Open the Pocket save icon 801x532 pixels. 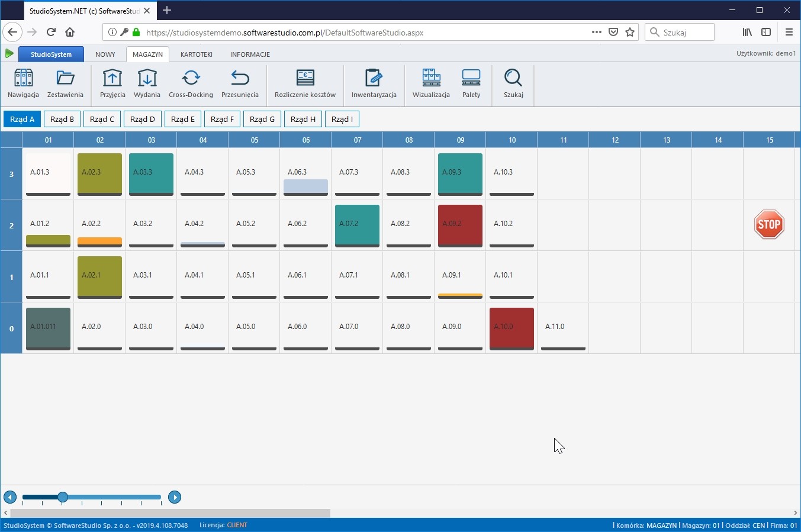click(x=613, y=32)
